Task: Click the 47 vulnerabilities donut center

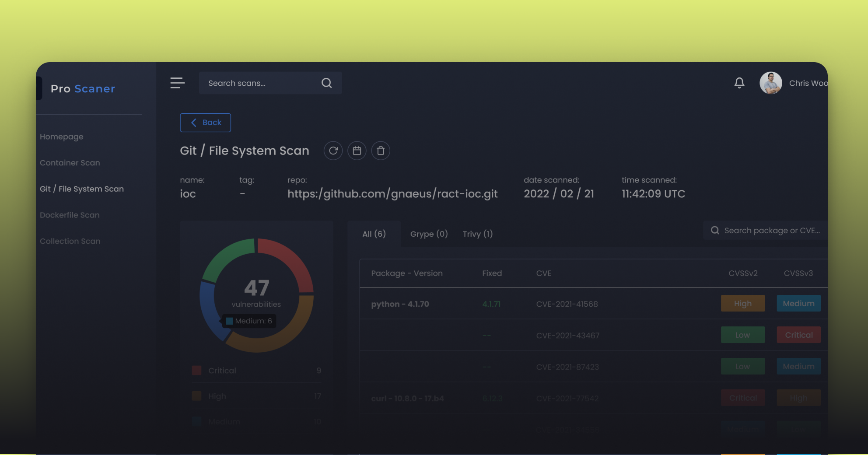Action: pyautogui.click(x=256, y=293)
